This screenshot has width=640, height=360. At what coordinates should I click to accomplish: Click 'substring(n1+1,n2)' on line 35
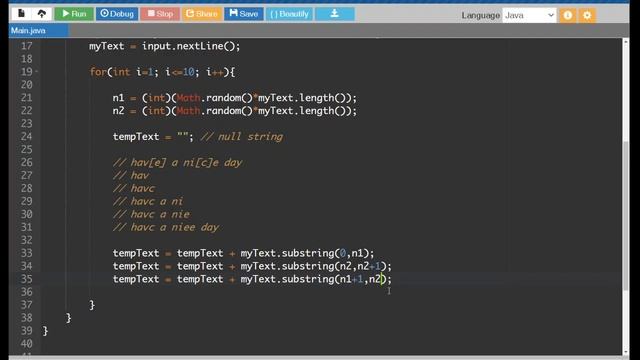tap(334, 279)
